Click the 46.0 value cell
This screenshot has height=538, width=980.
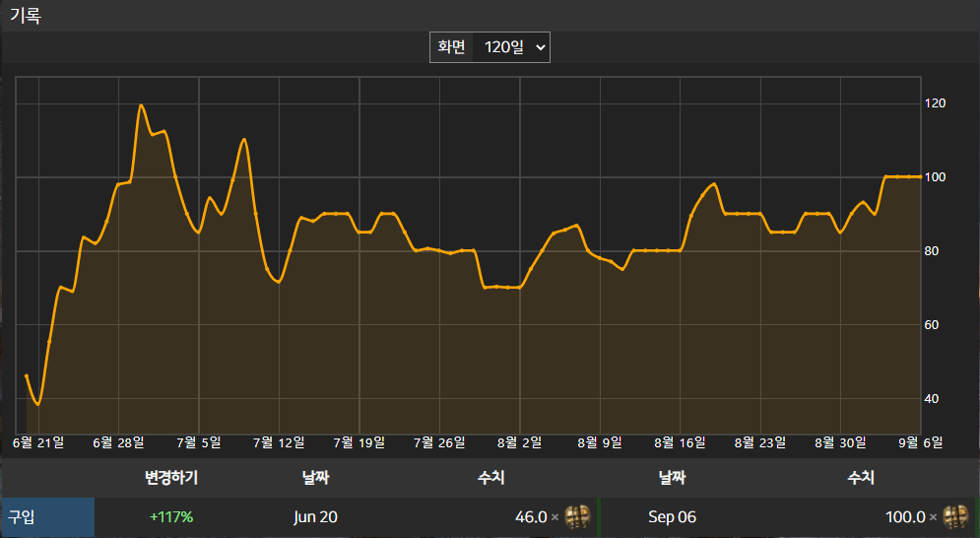[531, 517]
